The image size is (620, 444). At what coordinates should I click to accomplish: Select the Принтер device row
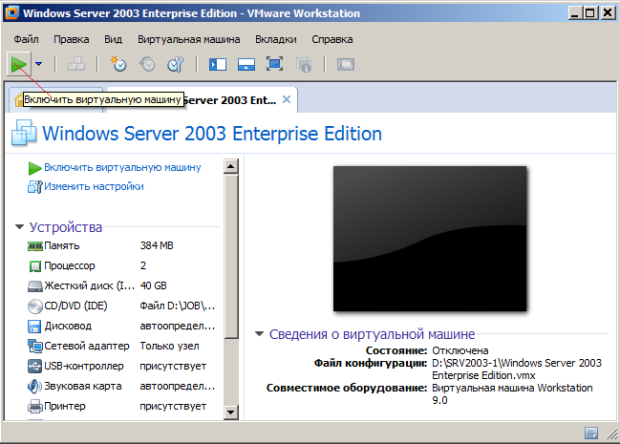click(x=121, y=406)
